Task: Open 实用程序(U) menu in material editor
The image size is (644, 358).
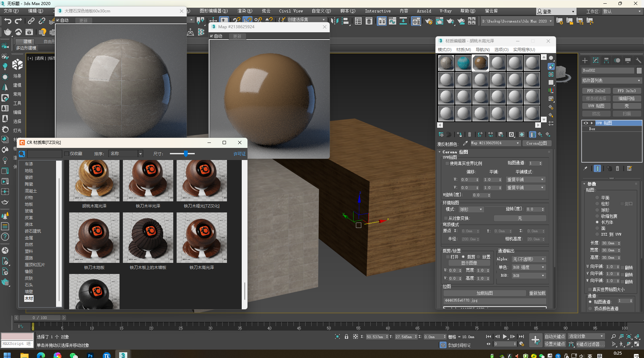Action: point(524,50)
